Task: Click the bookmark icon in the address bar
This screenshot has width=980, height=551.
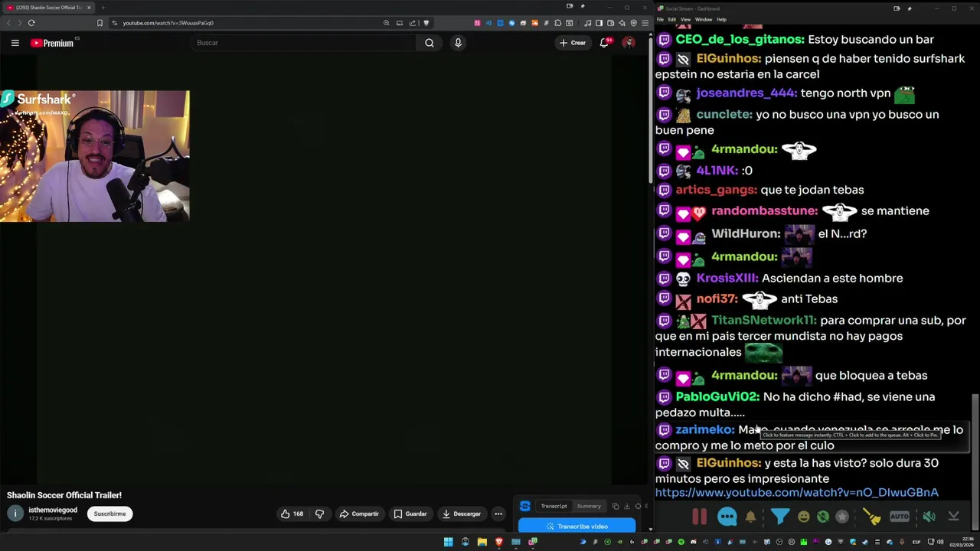Action: 100,23
